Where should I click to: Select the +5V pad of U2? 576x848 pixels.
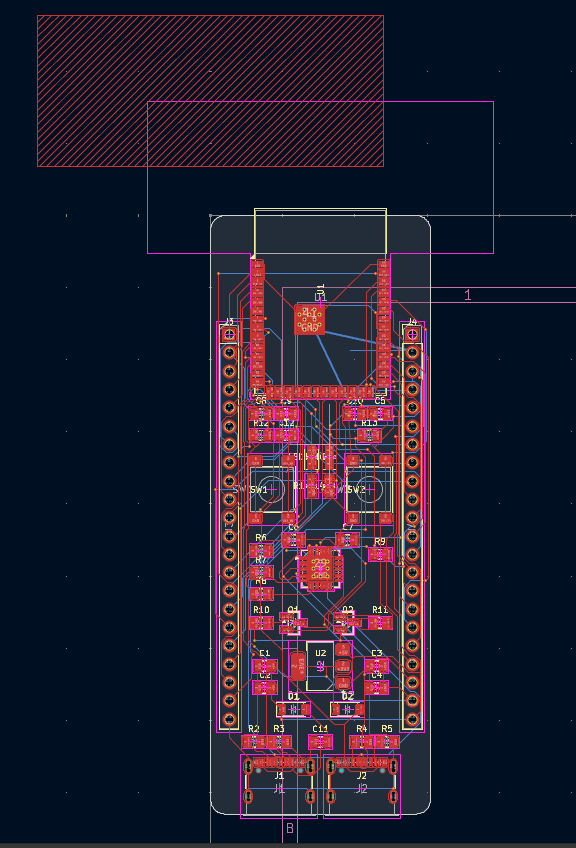click(343, 649)
